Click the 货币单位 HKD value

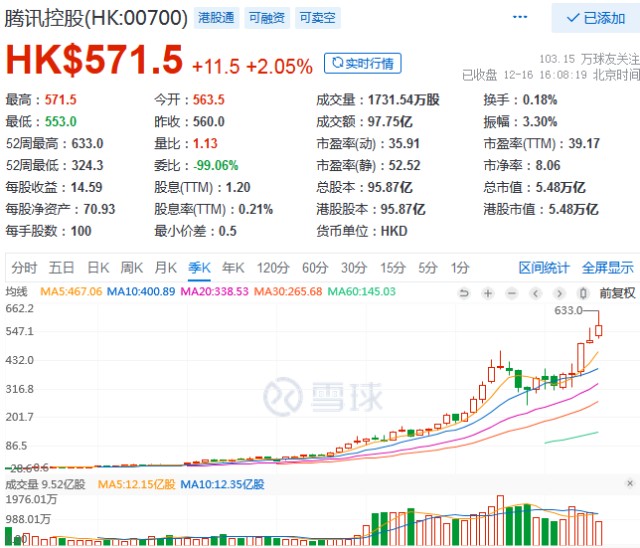(394, 231)
